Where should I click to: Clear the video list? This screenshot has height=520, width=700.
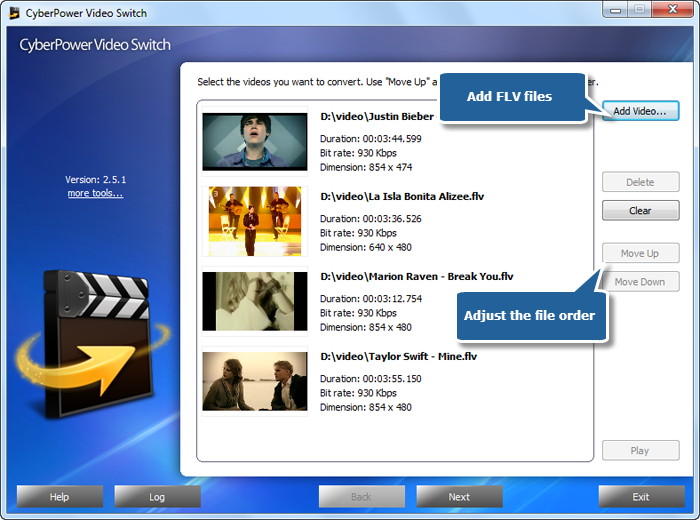641,210
